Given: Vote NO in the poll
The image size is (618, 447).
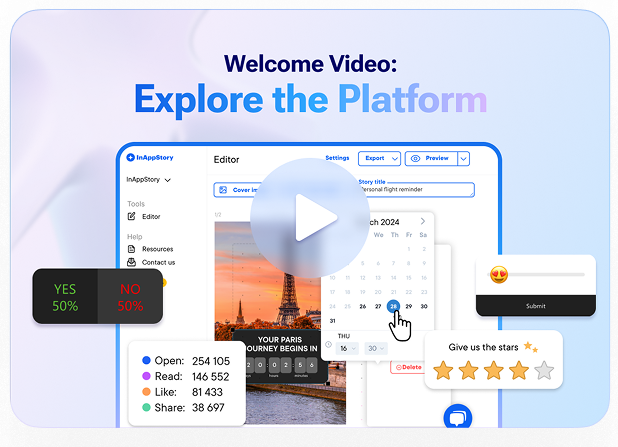Looking at the screenshot, I should [x=130, y=296].
